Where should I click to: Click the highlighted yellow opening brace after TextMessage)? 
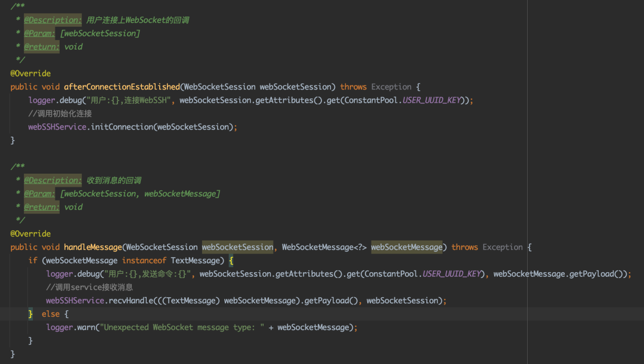click(x=231, y=261)
